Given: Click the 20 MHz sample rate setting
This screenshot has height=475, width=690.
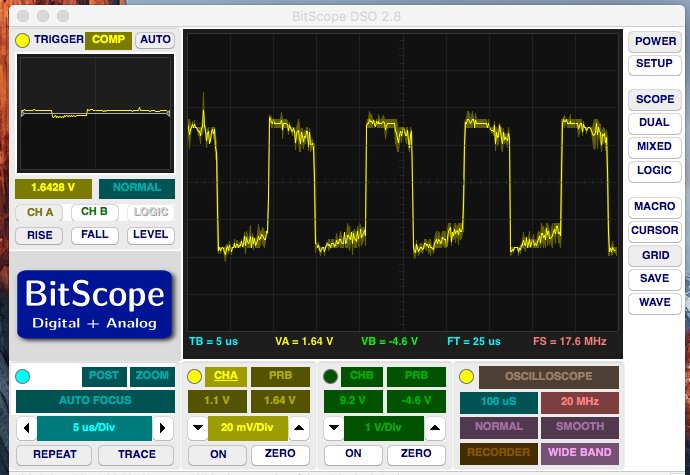Looking at the screenshot, I should point(580,402).
